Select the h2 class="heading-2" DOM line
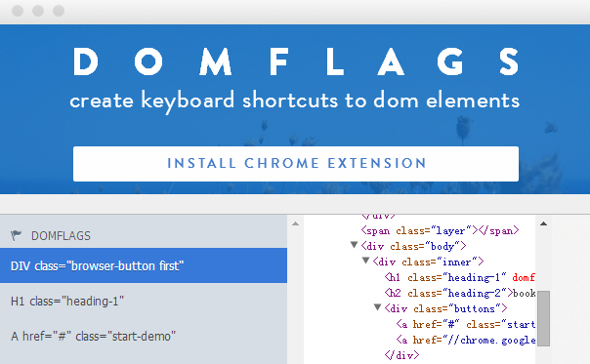 (459, 293)
